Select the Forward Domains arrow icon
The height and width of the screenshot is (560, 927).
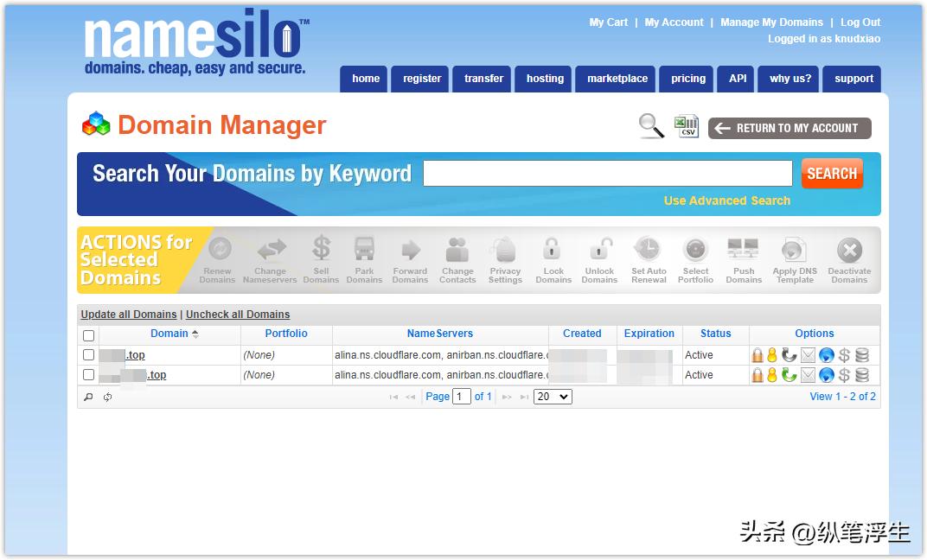[x=410, y=250]
